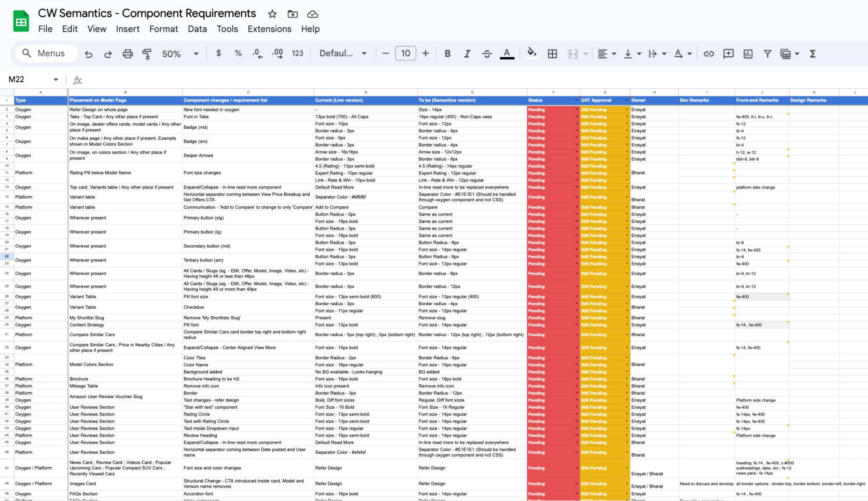Select the Paint format roller icon
Screen dimensions: 868x501
point(147,54)
